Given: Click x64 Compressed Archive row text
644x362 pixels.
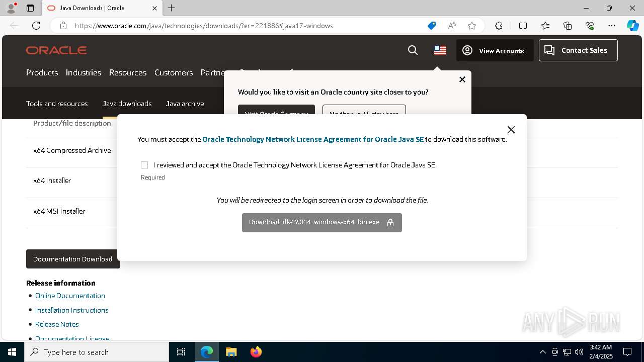Looking at the screenshot, I should 72,150.
